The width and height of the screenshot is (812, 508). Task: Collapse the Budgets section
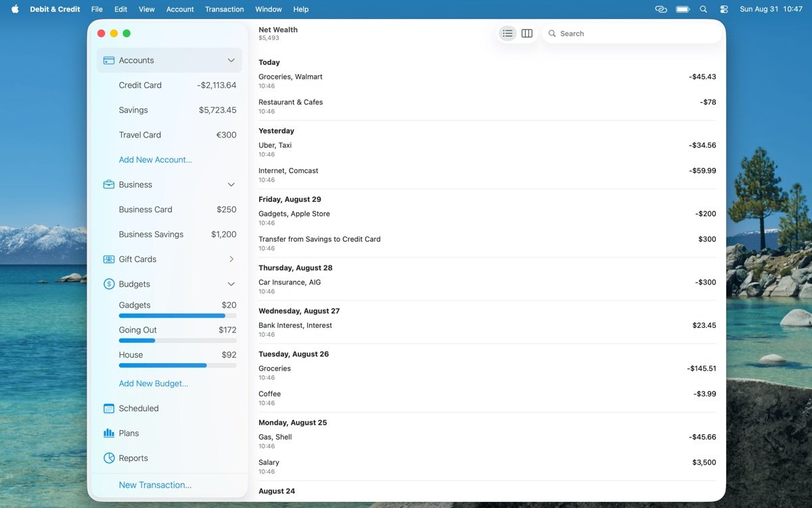pyautogui.click(x=232, y=284)
